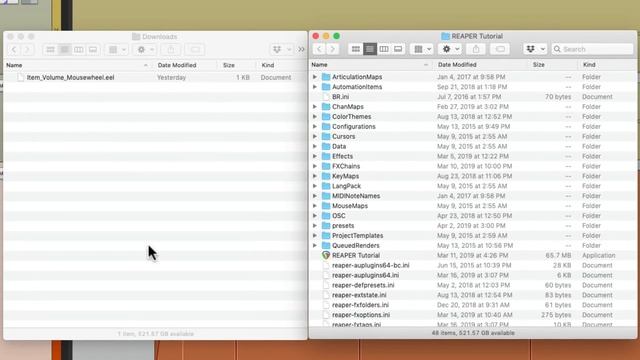Switch Downloads window to column view
Viewport: 640px width, 360px height.
point(79,50)
